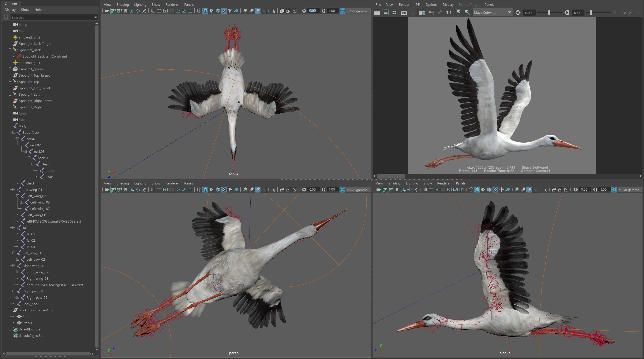644x359 pixels.
Task: Click Keep Image icon in Render View
Action: tap(458, 12)
